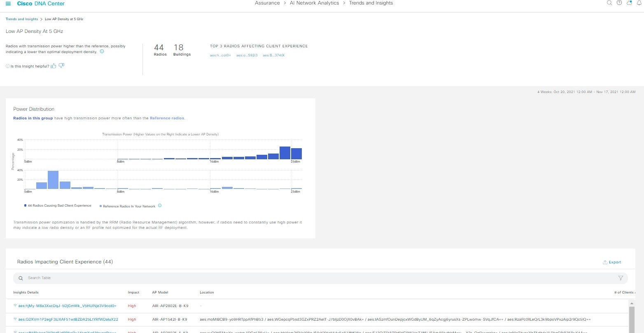This screenshot has width=644, height=333.
Task: Open Trends and Insights breadcrumb link
Action: coord(22,19)
